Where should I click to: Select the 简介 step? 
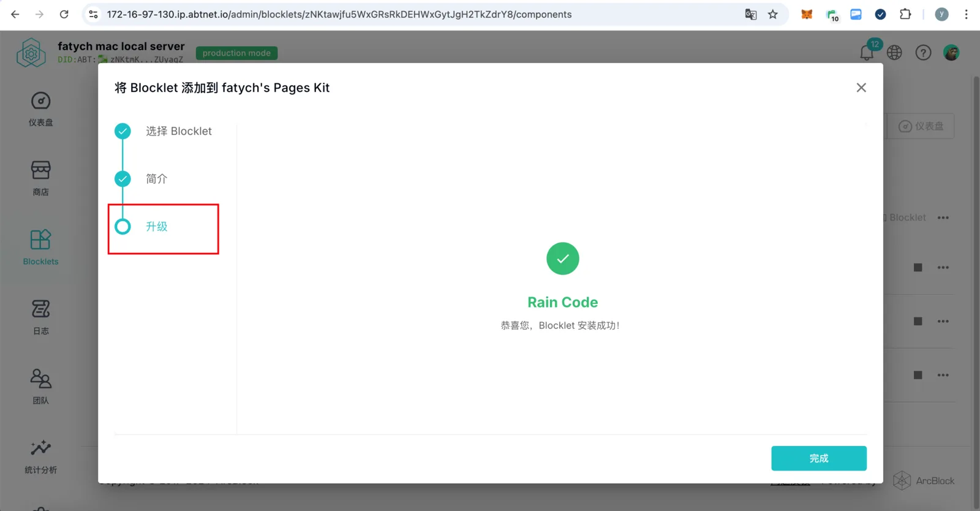(141, 179)
